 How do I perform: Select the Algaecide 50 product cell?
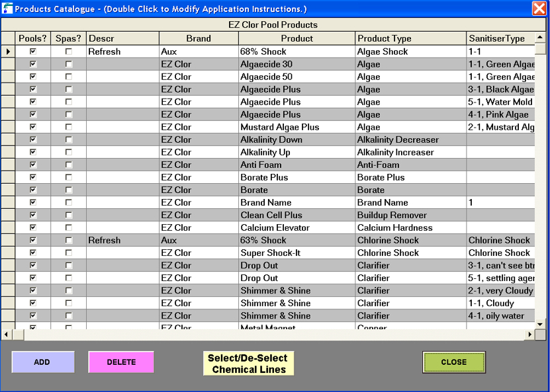point(297,77)
